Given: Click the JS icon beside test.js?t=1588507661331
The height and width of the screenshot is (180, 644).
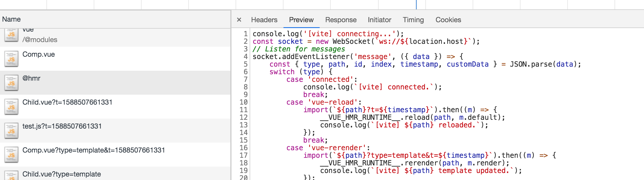Looking at the screenshot, I should click(x=11, y=131).
